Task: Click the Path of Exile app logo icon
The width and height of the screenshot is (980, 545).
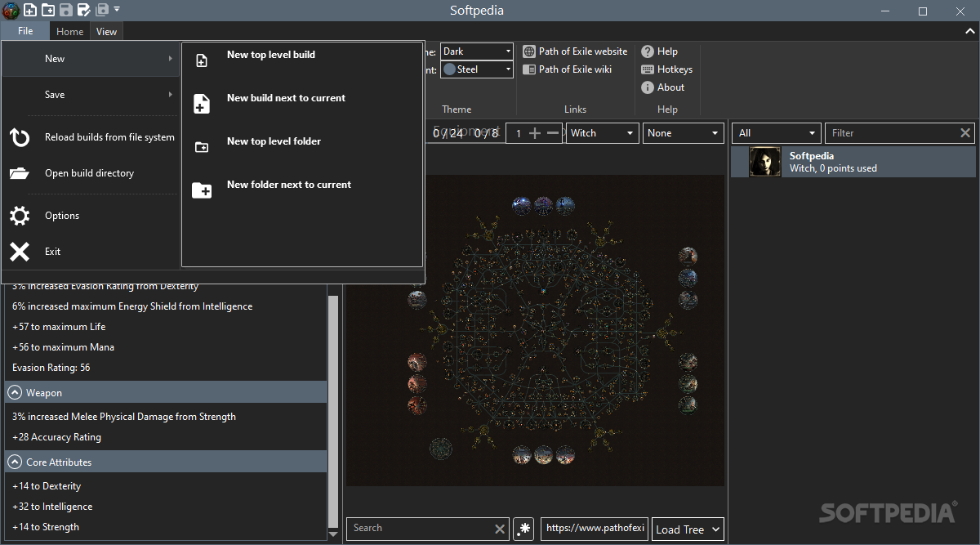Action: pos(11,11)
